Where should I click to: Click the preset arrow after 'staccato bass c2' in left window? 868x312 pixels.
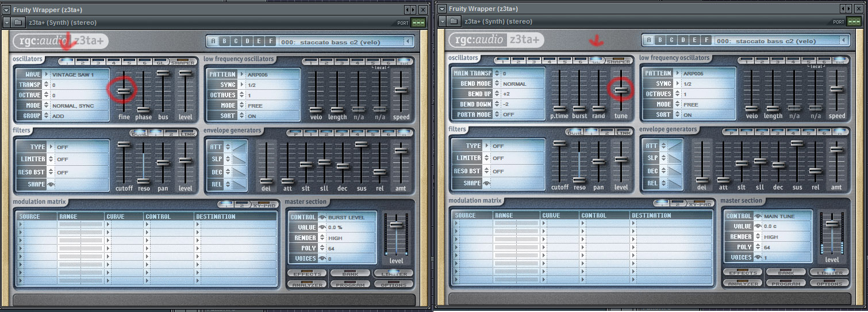(408, 41)
